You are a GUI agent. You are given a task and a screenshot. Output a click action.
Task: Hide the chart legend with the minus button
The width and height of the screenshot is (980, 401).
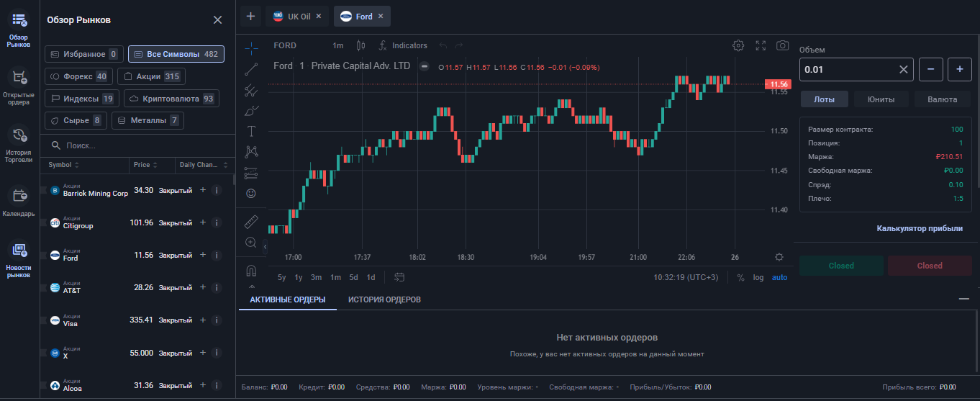point(425,66)
